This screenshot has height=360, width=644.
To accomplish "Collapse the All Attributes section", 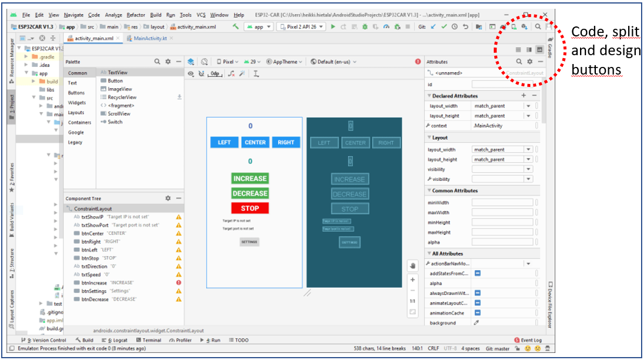I will tap(430, 254).
